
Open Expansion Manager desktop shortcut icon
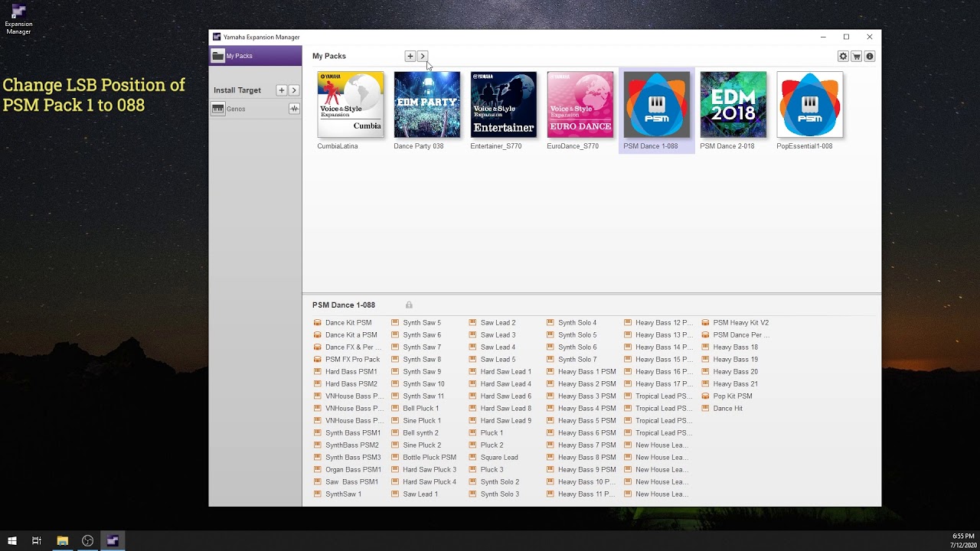tap(18, 19)
